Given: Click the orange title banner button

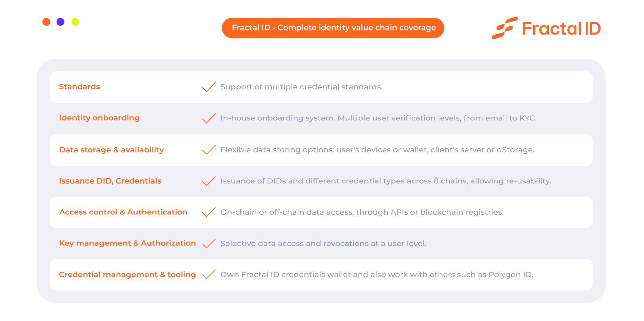Looking at the screenshot, I should coord(333,28).
